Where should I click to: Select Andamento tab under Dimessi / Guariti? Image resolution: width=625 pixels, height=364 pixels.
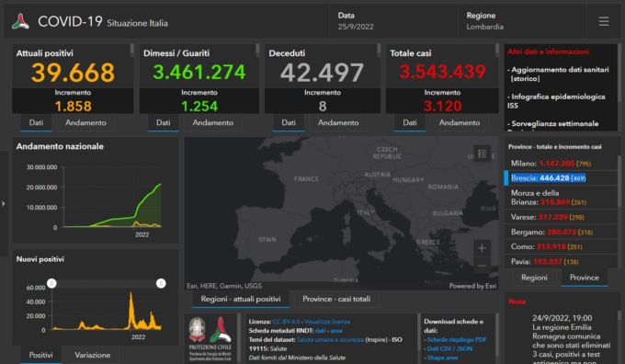(x=213, y=123)
